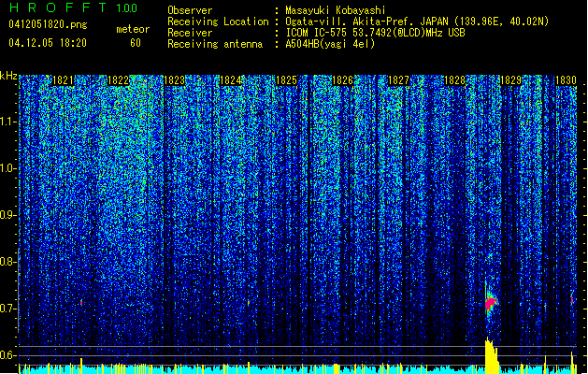Click the "Observer" field label
The width and height of the screenshot is (588, 374).
(x=190, y=10)
